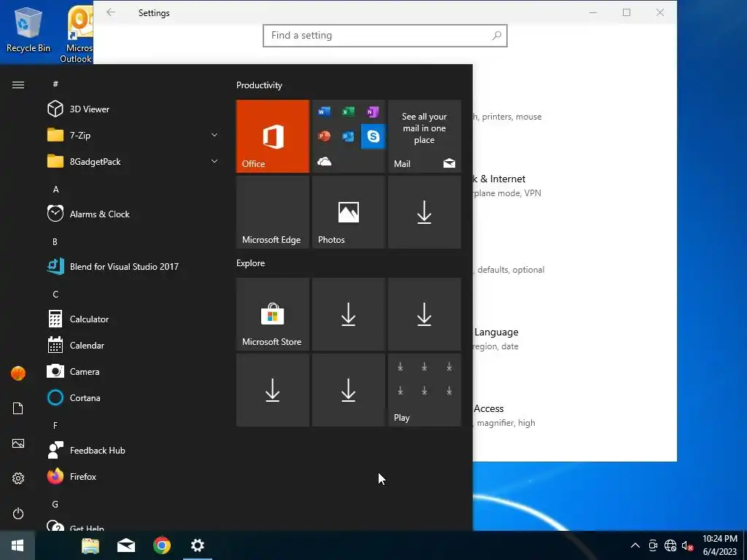Image resolution: width=747 pixels, height=560 pixels.
Task: Click the letter C group header
Action: [x=55, y=295]
